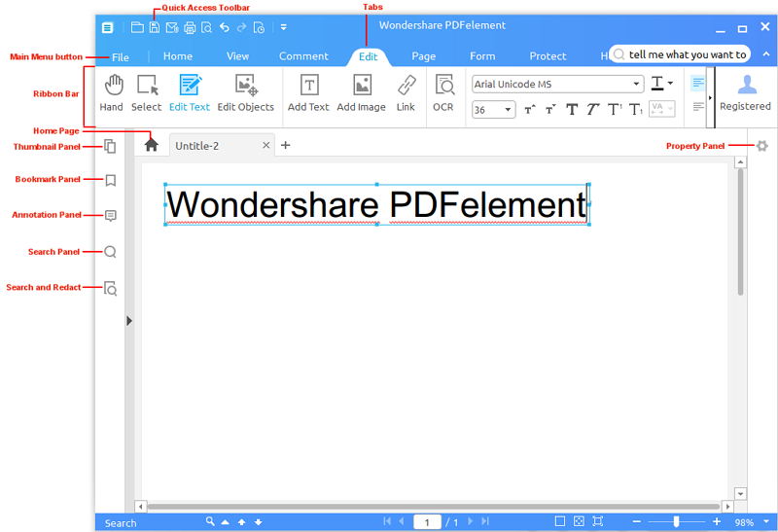Screen dimensions: 778x532
Task: Open the Search Panel magnifier icon
Action: point(110,252)
